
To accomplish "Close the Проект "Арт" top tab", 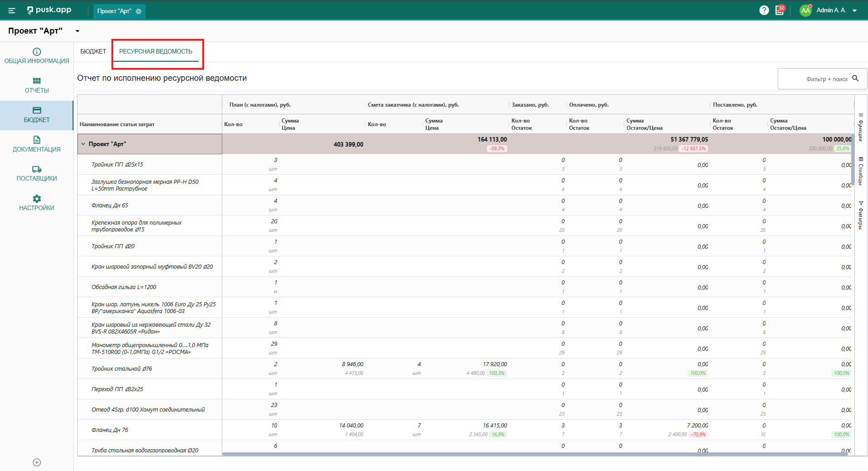I will [139, 11].
